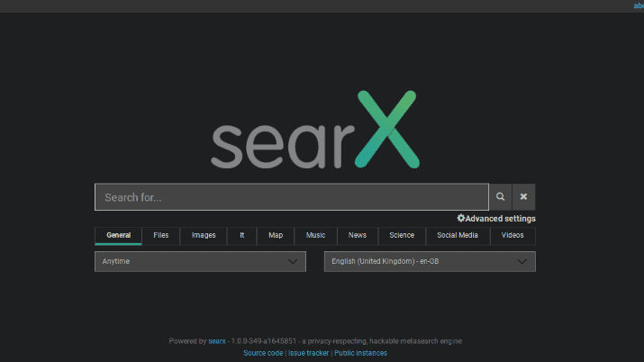Viewport: 644px width, 362px height.
Task: Open Advanced settings with the gear icon
Action: 496,218
